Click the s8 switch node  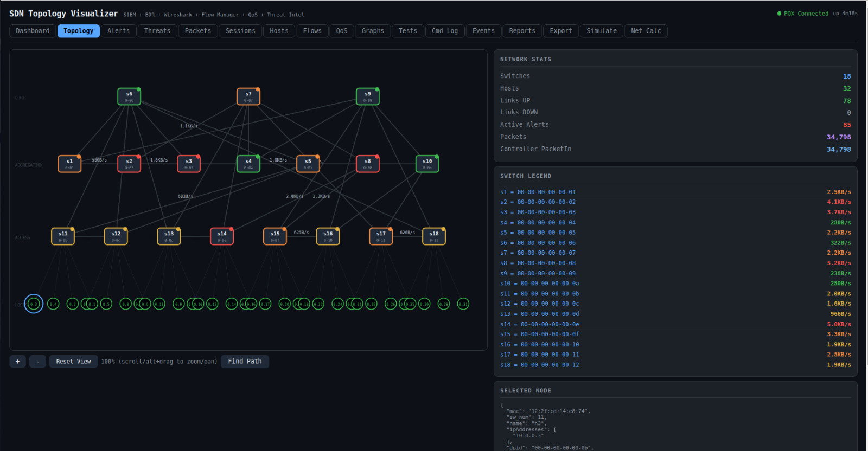point(368,164)
